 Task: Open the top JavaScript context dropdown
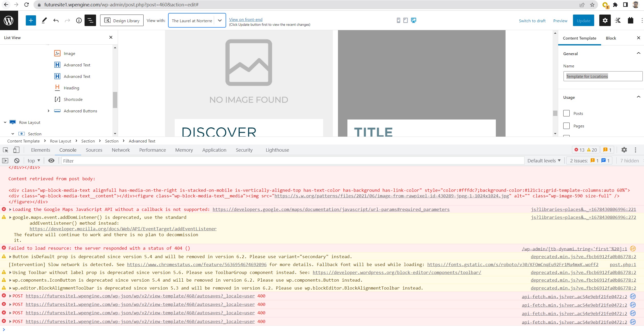(34, 161)
